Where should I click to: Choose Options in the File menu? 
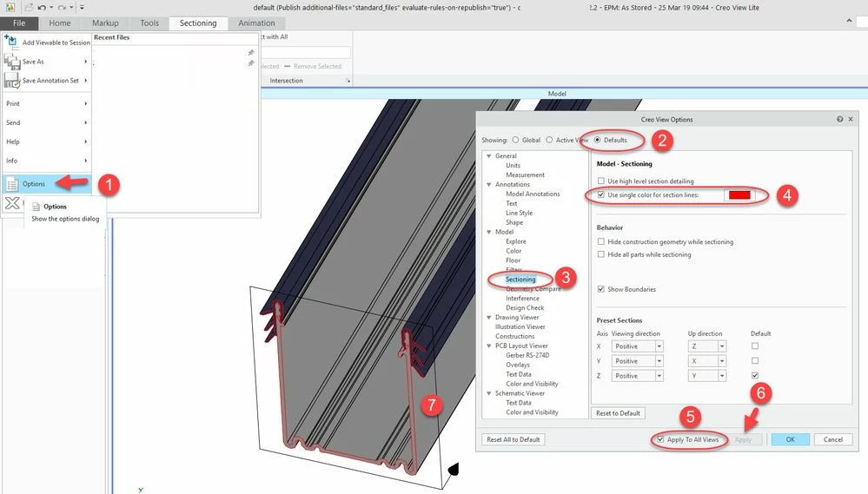[x=47, y=184]
